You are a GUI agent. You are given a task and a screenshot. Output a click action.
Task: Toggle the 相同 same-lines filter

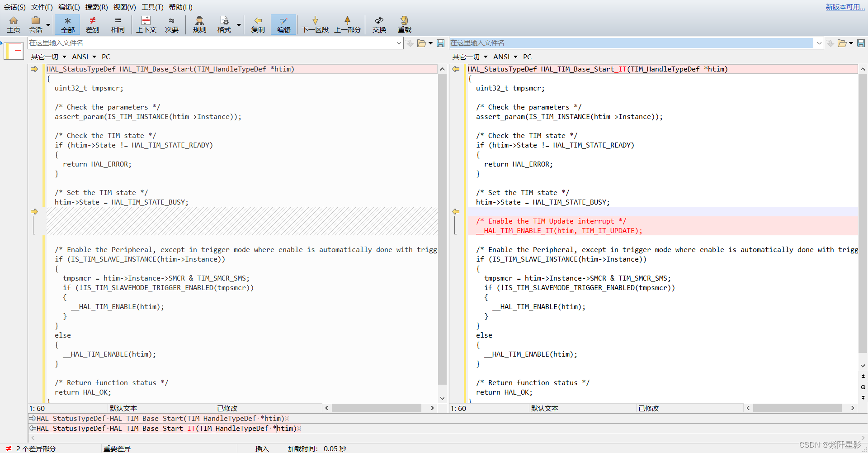click(x=118, y=25)
